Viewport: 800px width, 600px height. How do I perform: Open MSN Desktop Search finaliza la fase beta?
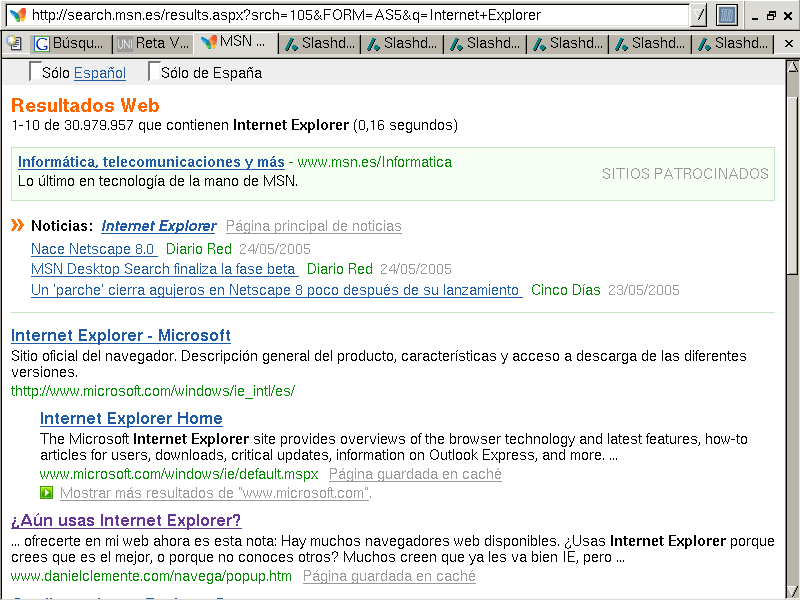[164, 269]
